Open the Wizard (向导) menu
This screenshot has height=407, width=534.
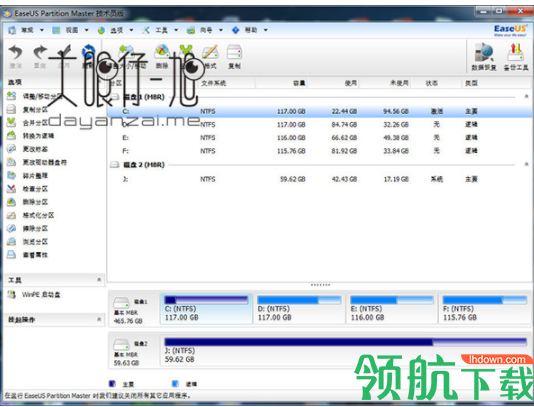(205, 30)
